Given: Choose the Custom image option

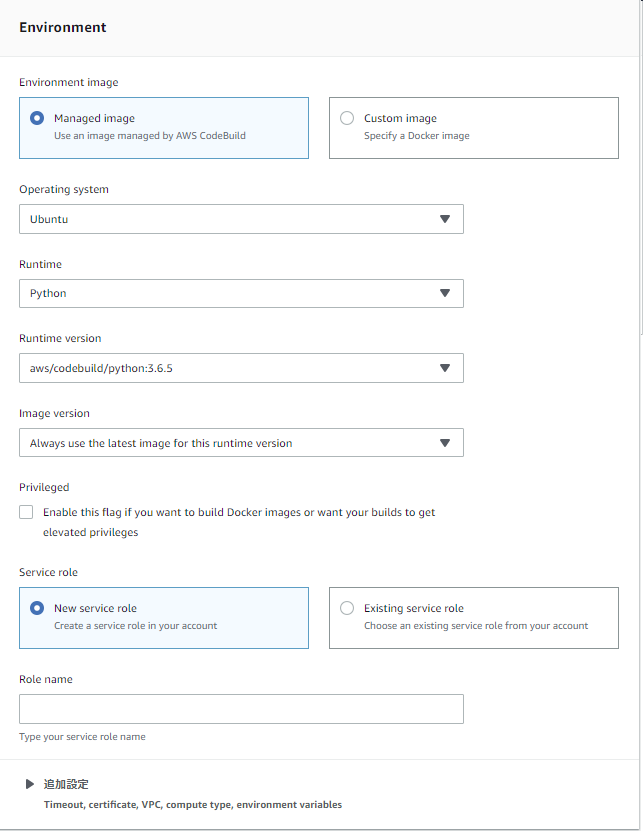Looking at the screenshot, I should click(347, 118).
